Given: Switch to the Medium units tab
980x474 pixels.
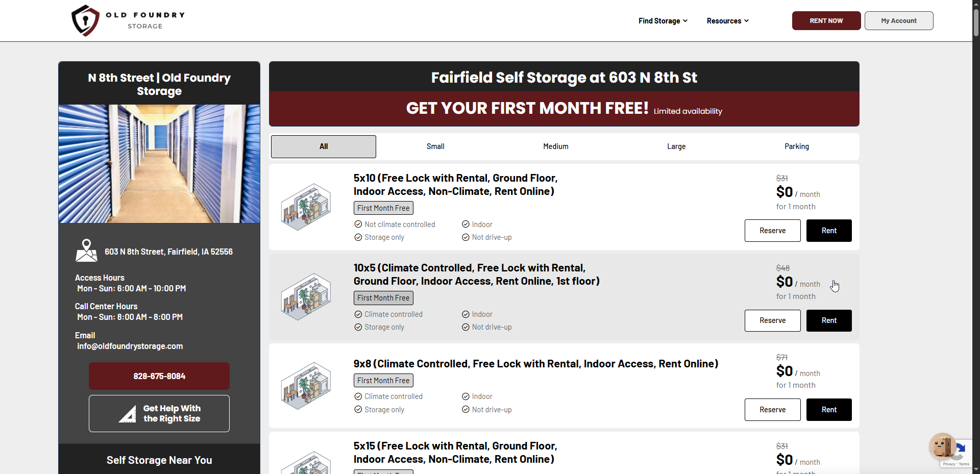Looking at the screenshot, I should (556, 146).
